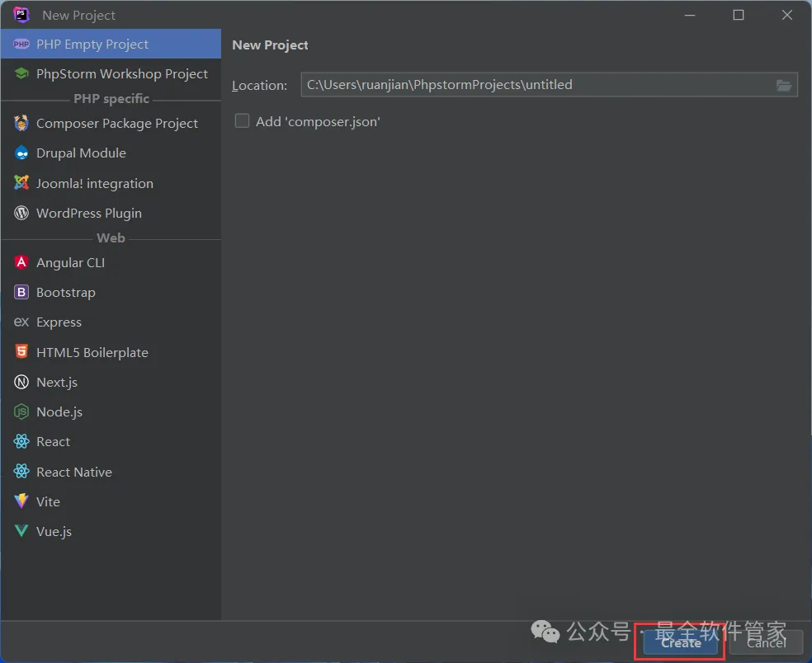Image resolution: width=812 pixels, height=663 pixels.
Task: Select PHP Empty Project type
Action: (111, 44)
